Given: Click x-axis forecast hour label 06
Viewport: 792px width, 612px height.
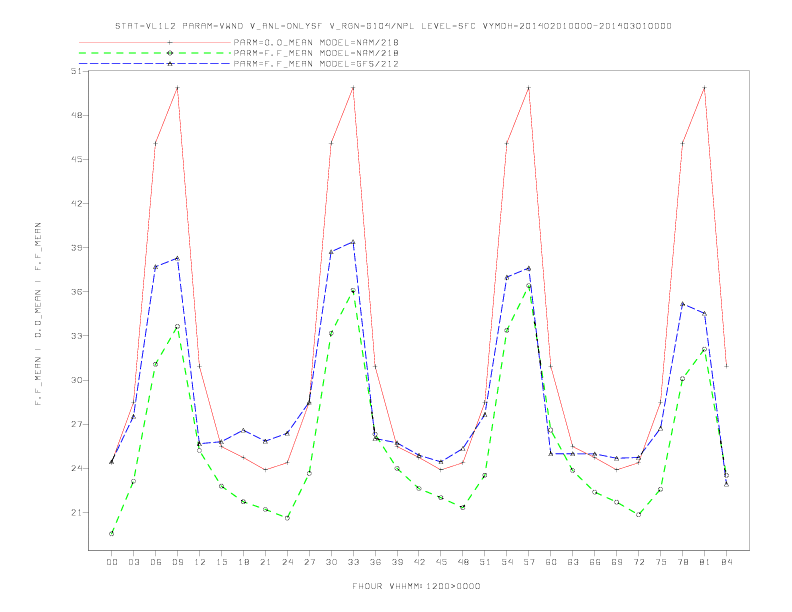Looking at the screenshot, I should (156, 562).
